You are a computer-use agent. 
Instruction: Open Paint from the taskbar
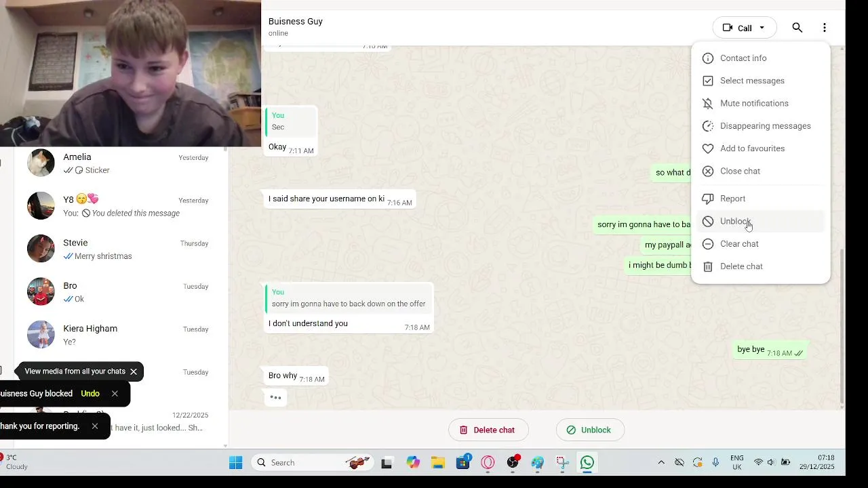coord(538,463)
